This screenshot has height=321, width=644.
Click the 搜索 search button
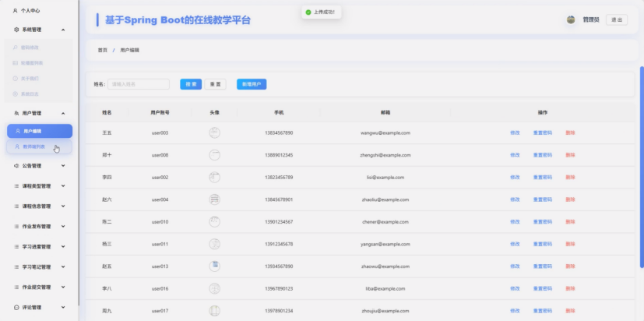click(191, 84)
